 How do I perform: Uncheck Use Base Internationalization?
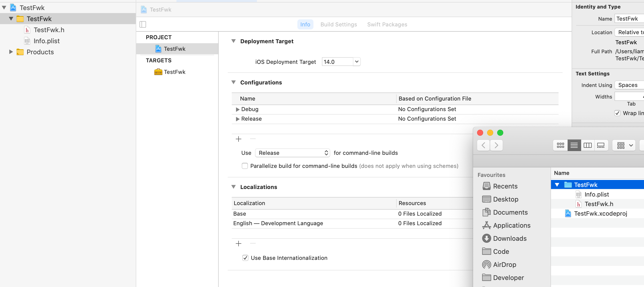click(245, 258)
